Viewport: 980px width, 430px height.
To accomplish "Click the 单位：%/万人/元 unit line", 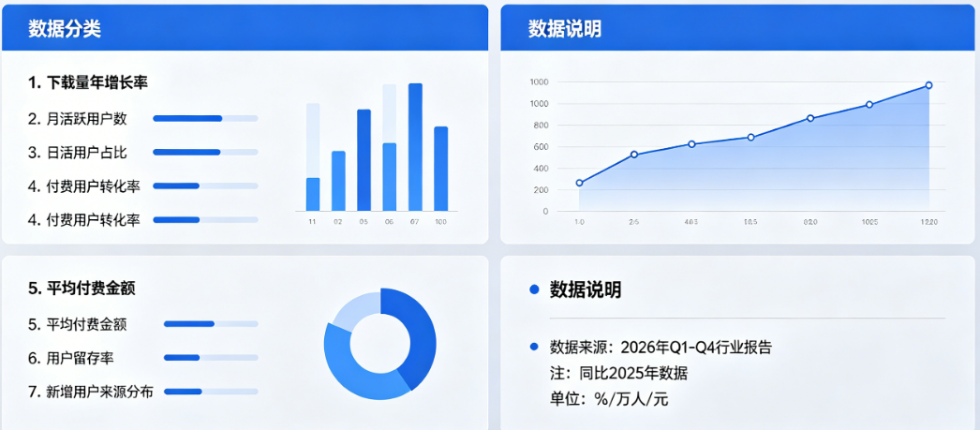I will pos(609,398).
